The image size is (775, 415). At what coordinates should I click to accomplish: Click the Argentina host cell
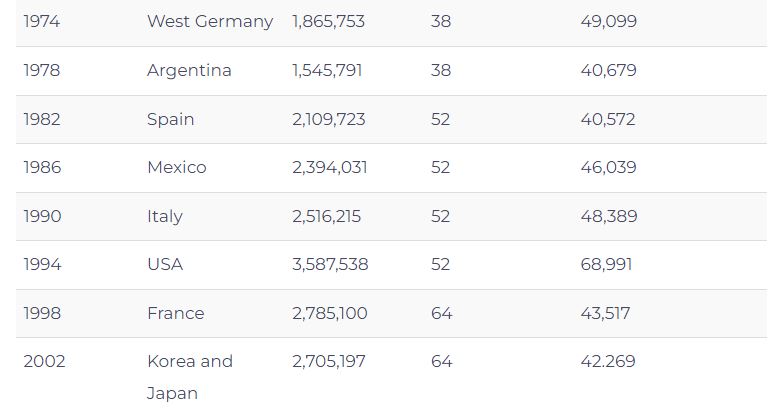pos(189,70)
